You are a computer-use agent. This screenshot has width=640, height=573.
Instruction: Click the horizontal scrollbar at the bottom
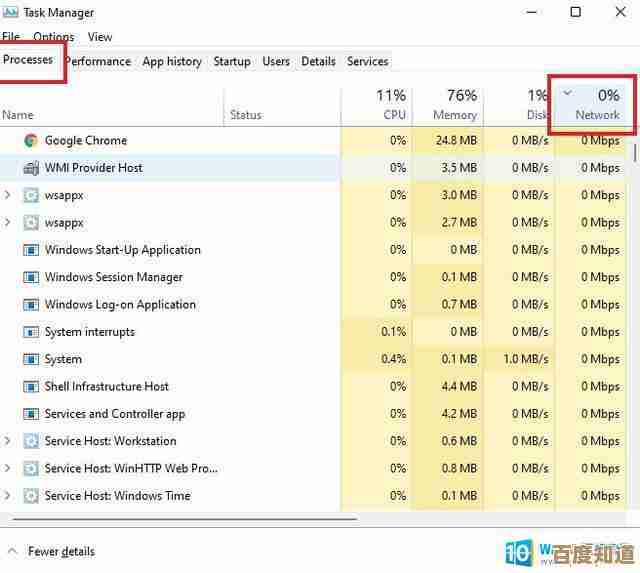186,519
